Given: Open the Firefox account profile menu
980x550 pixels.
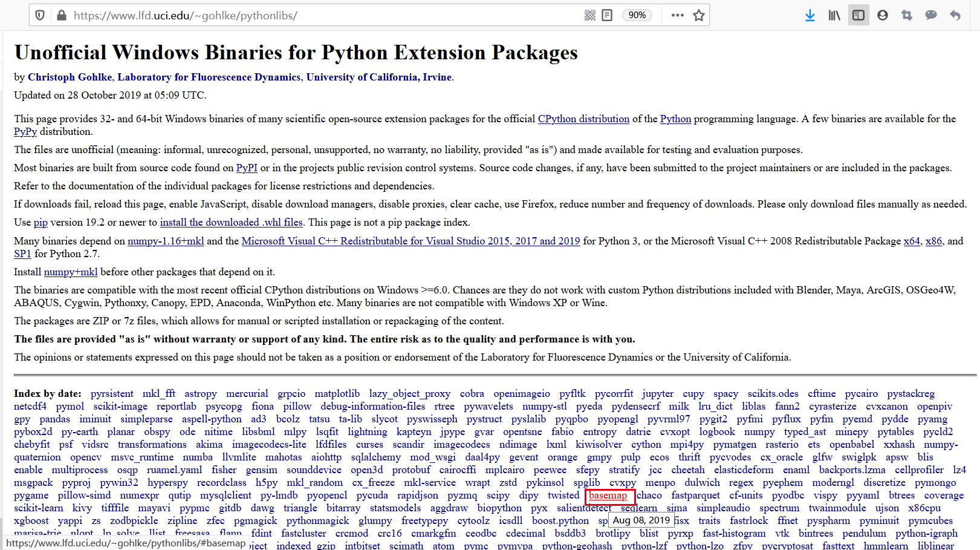Looking at the screenshot, I should point(883,15).
